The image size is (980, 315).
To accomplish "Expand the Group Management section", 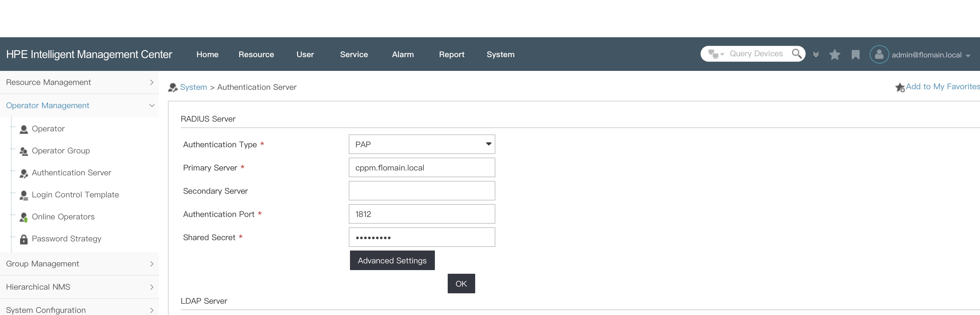I will point(152,264).
